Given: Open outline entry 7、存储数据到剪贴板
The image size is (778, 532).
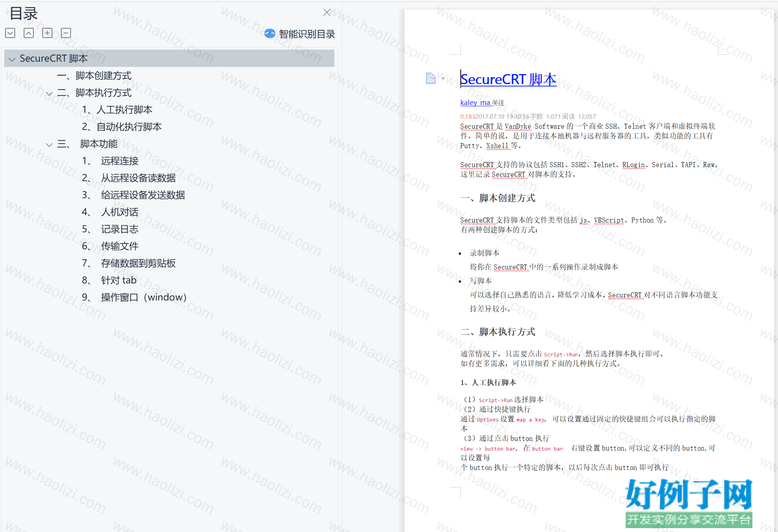Looking at the screenshot, I should click(129, 263).
